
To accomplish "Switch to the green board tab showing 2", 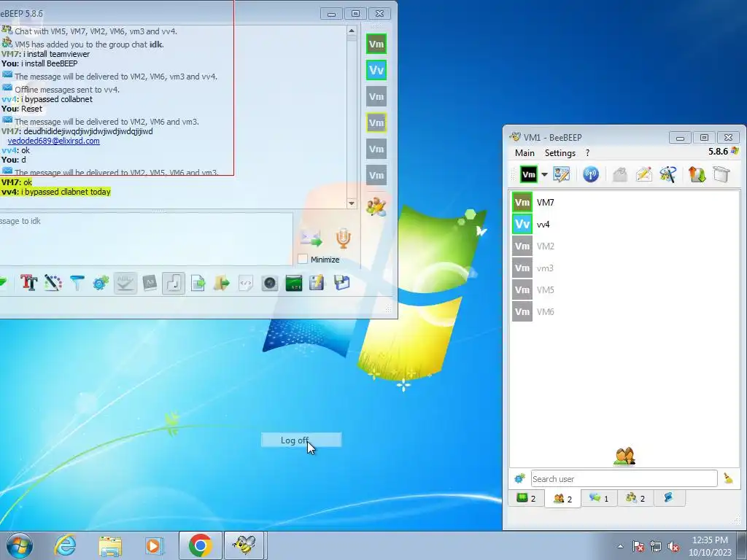I will coord(527,498).
